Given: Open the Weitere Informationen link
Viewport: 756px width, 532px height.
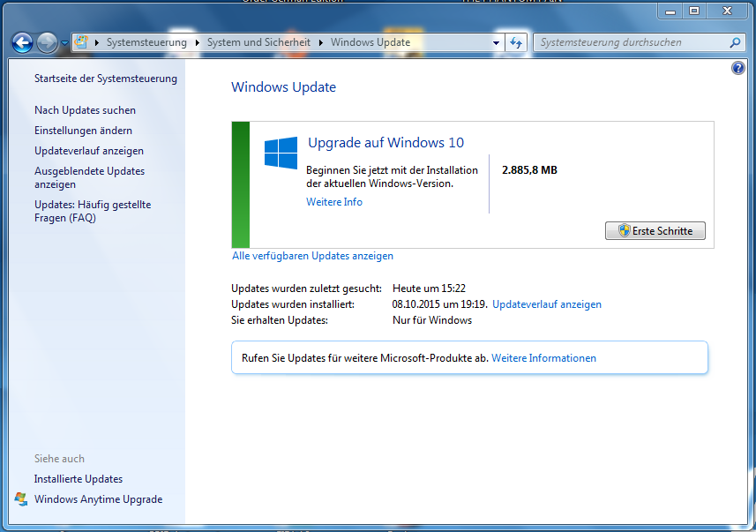Looking at the screenshot, I should point(543,358).
